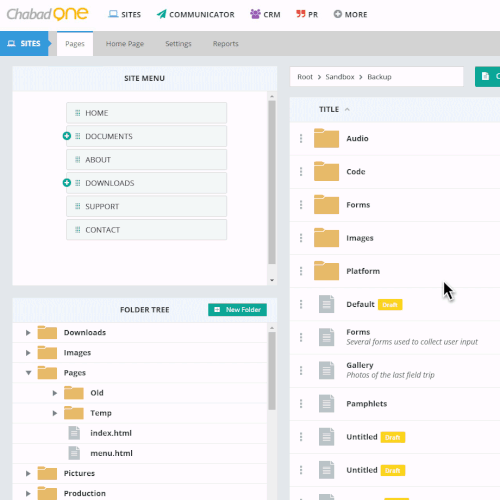Open the Code folder icon
The image size is (500, 500).
(326, 171)
